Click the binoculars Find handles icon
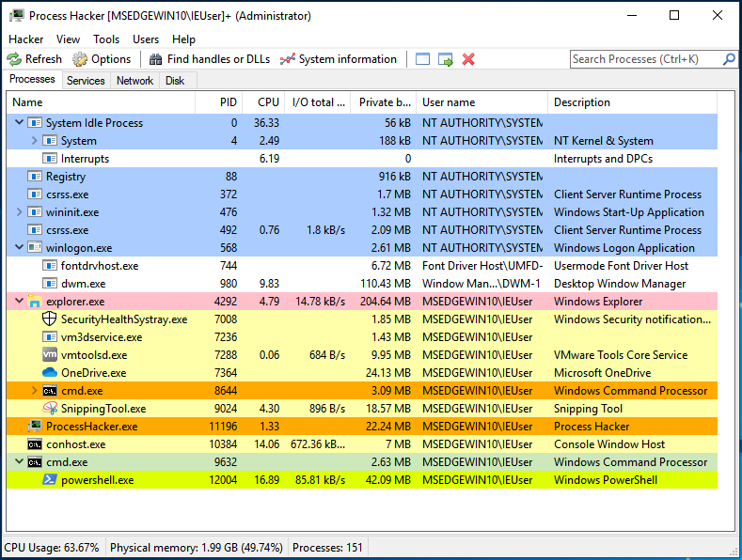 coord(156,59)
